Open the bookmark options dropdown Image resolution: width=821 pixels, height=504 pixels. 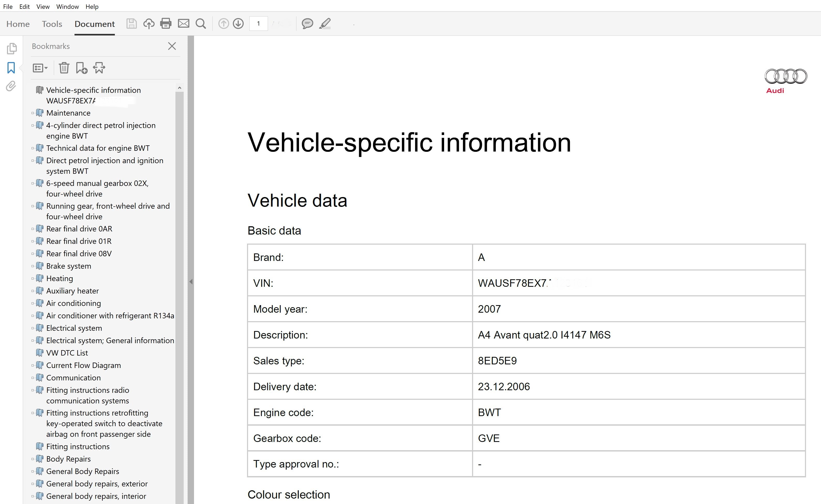coord(40,68)
